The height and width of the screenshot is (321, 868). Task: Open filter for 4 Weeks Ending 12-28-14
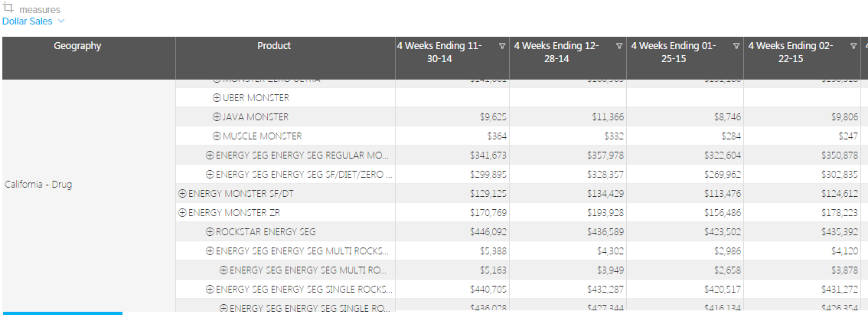pos(618,47)
